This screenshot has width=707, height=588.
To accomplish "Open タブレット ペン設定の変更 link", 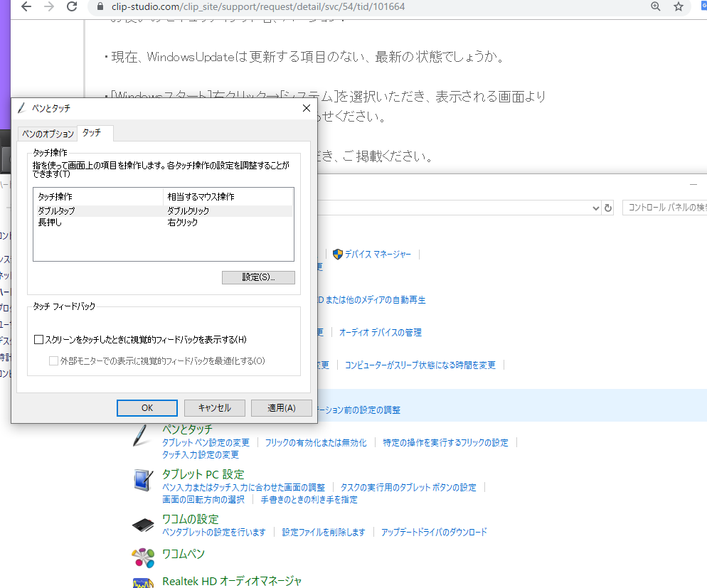I will (206, 442).
